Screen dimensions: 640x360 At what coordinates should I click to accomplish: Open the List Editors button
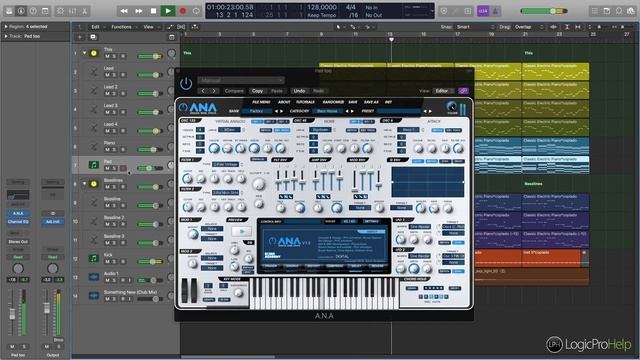(x=594, y=11)
